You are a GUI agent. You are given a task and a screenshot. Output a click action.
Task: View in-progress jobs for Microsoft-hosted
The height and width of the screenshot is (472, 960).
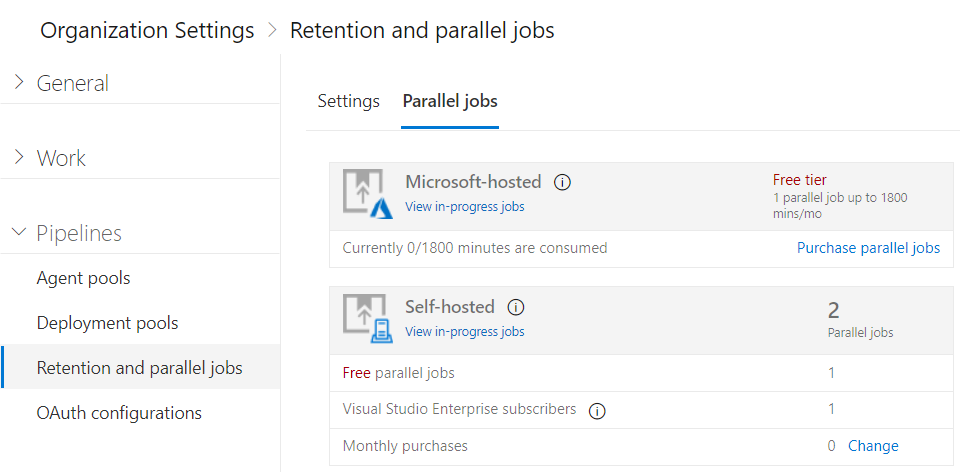465,207
